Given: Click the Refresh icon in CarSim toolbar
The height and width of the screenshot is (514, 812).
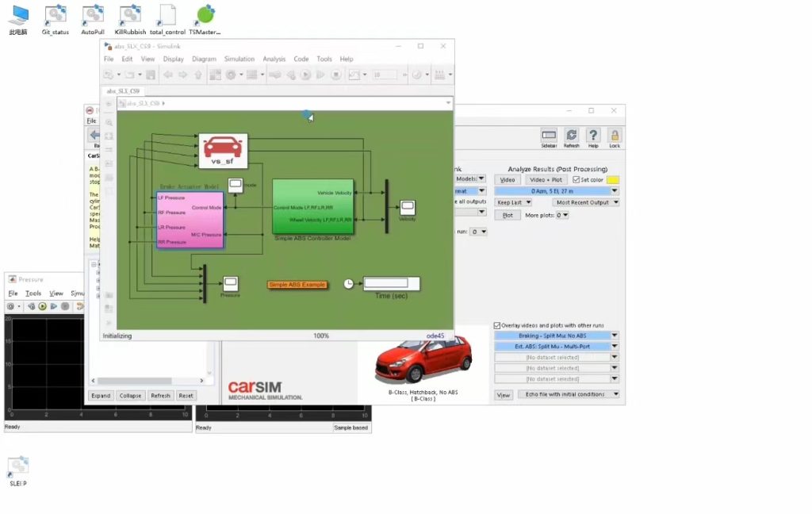Looking at the screenshot, I should tap(572, 135).
